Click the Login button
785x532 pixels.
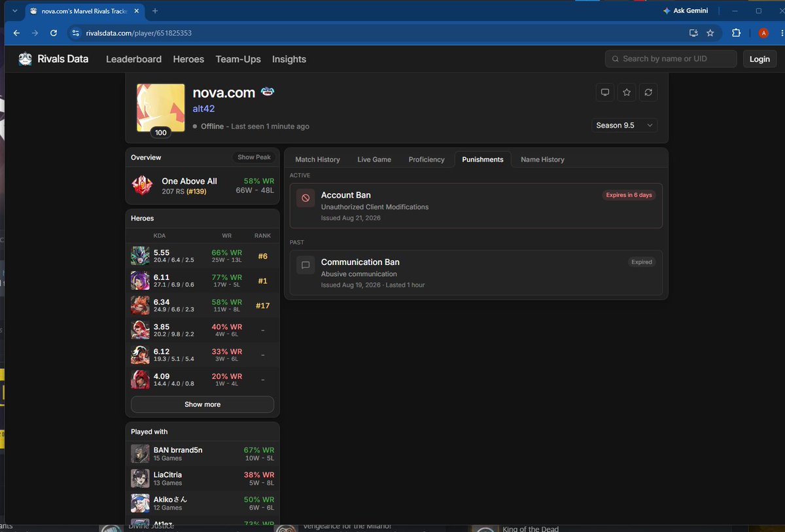click(x=759, y=59)
